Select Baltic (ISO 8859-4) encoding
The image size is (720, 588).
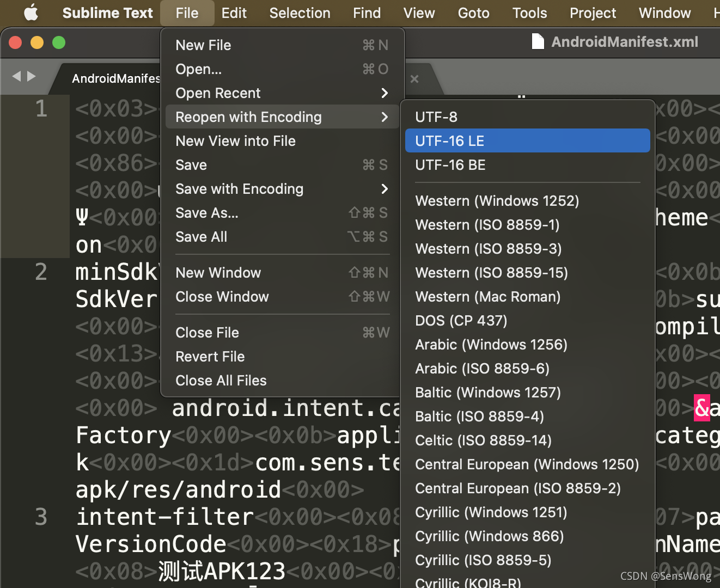[x=528, y=416]
